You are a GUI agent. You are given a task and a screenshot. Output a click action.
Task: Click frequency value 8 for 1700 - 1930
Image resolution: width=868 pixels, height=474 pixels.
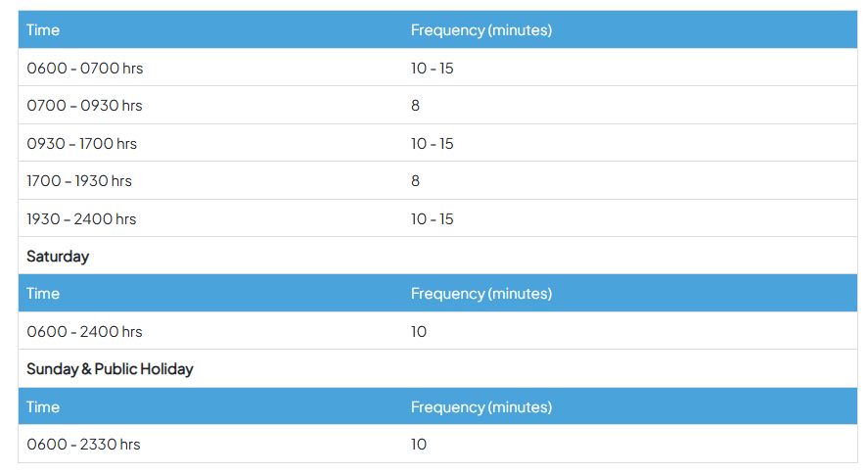[415, 181]
